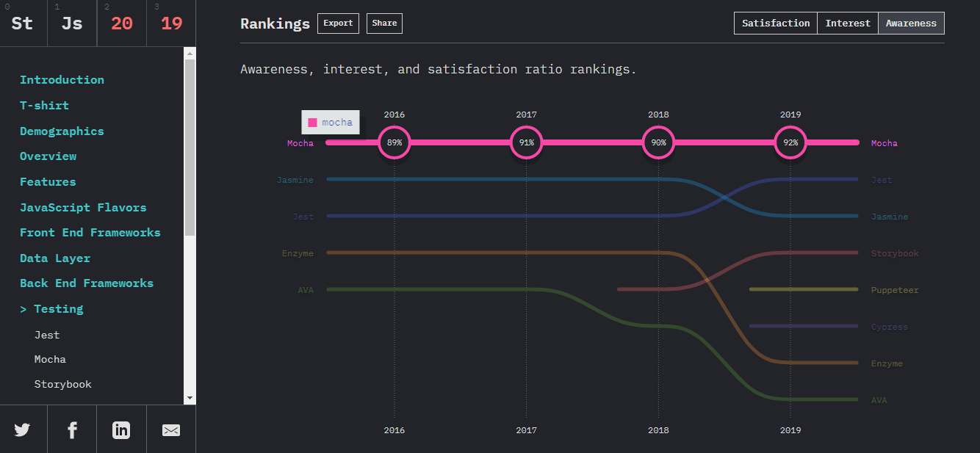Click the Share button
Viewport: 980px width, 453px height.
384,23
